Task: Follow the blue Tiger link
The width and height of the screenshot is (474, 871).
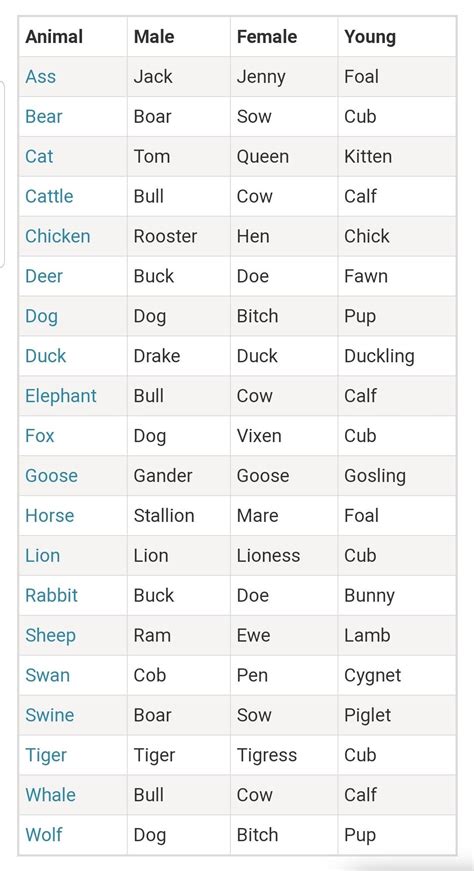Action: click(x=46, y=756)
